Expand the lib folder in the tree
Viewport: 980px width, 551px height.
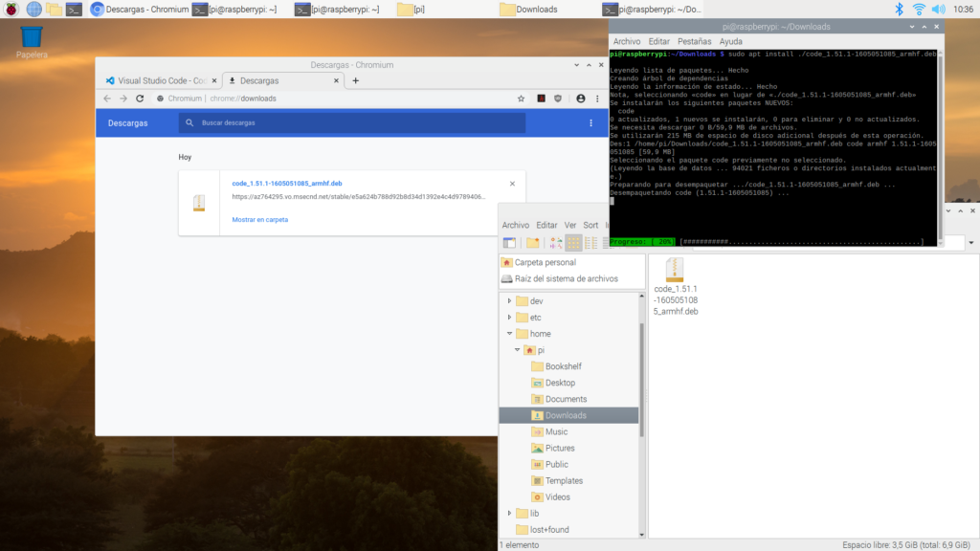click(x=510, y=513)
